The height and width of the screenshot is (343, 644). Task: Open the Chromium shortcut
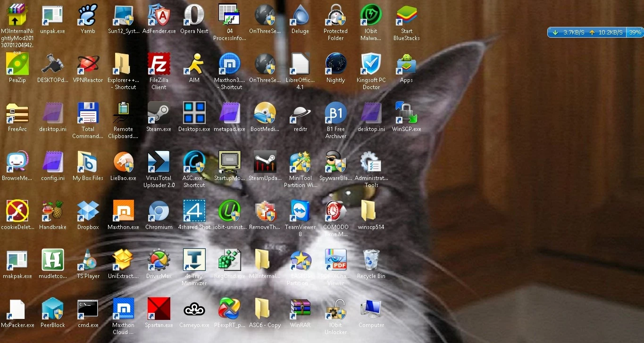(159, 211)
